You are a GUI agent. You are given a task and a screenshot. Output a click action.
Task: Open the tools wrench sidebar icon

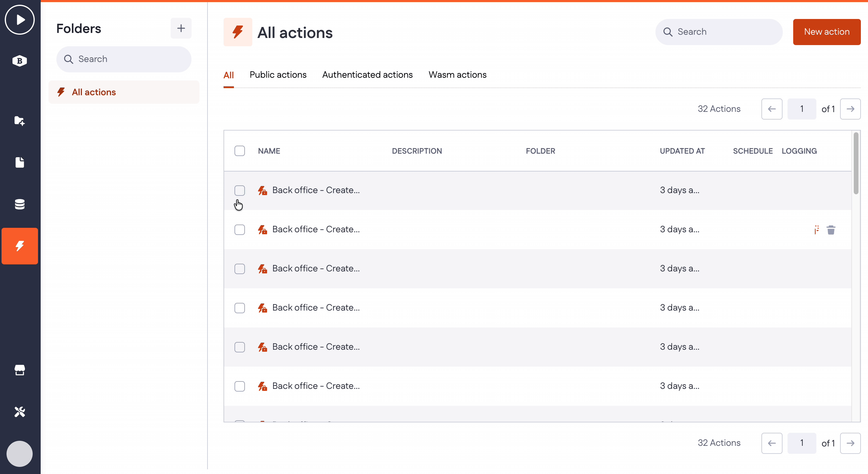(x=20, y=412)
